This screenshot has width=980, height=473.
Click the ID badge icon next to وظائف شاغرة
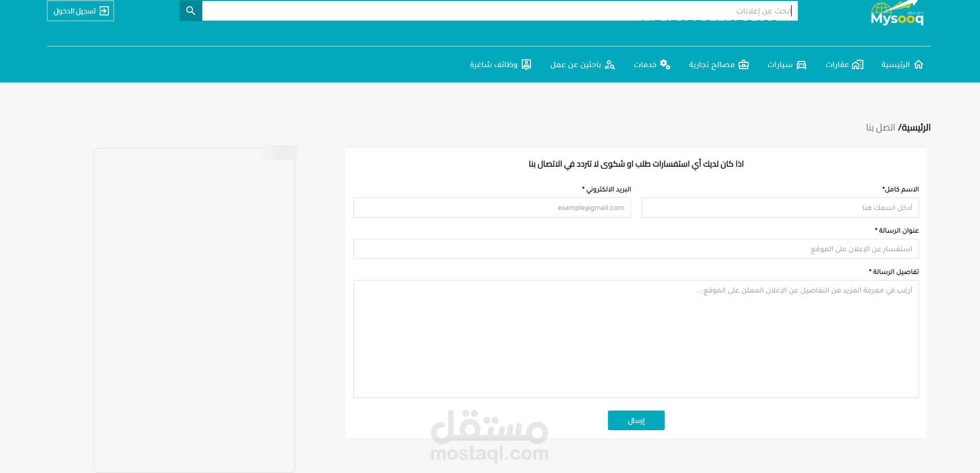(x=526, y=64)
